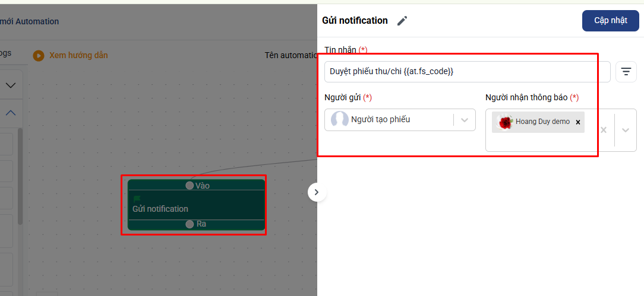Screen dimensions: 644x296
Task: Click the Ra output connector dot
Action: click(x=190, y=224)
